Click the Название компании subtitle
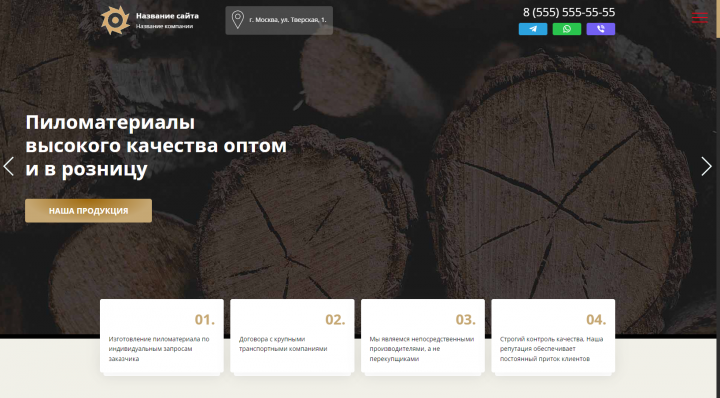Screen dimensions: 720x398 pyautogui.click(x=164, y=26)
